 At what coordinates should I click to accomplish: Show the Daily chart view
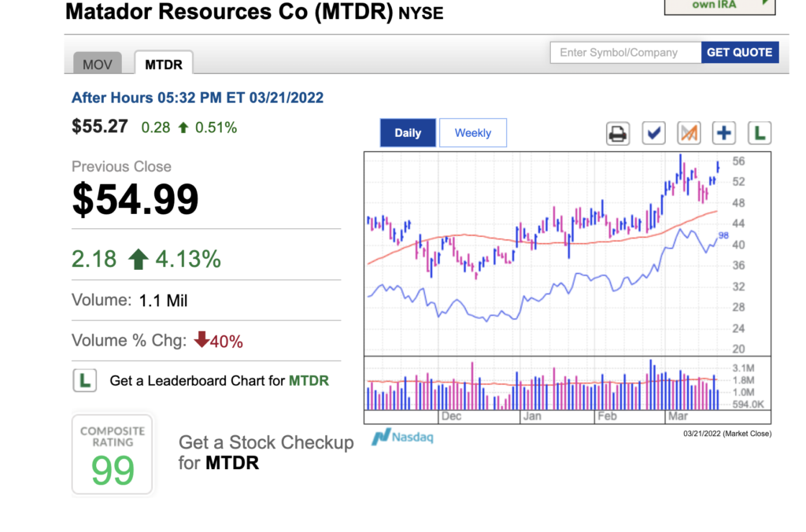pyautogui.click(x=408, y=133)
